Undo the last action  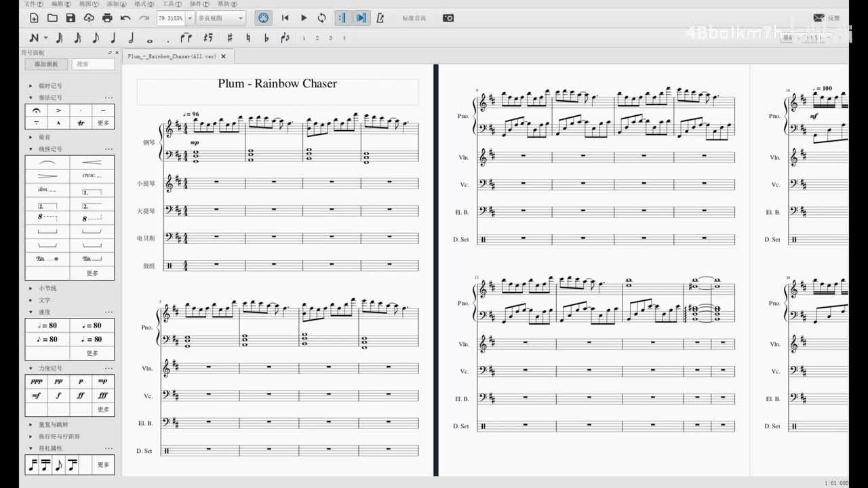click(x=125, y=18)
